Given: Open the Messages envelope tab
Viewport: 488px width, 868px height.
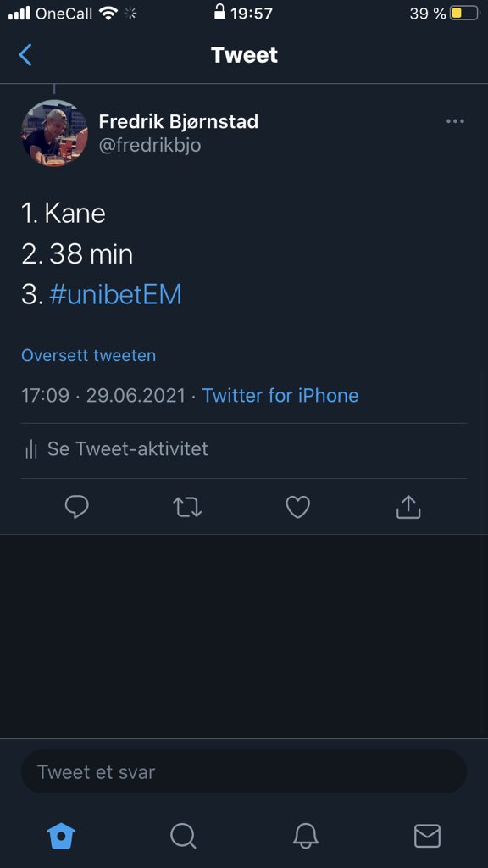Looking at the screenshot, I should pos(427,836).
